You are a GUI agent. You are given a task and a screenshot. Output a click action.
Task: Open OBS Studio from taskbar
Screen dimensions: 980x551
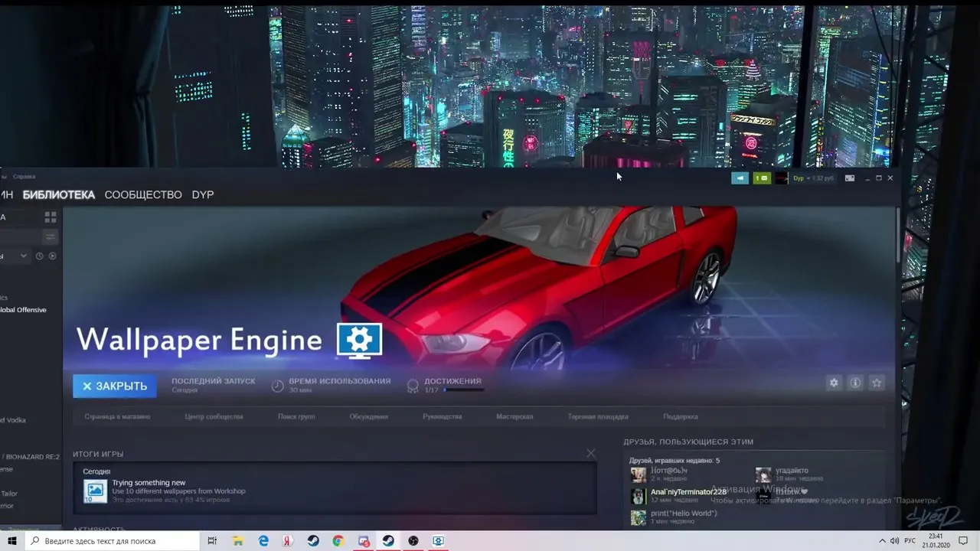413,540
